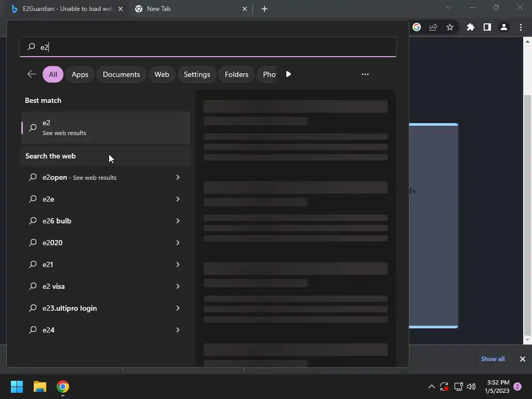Viewport: 532px width, 399px height.
Task: Open the notification center badge
Action: pyautogui.click(x=517, y=387)
